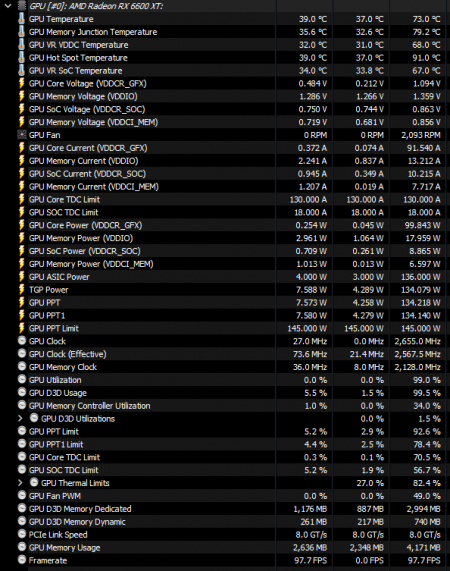Select the GPU Memory Voltage (VDDCI_MEM) row label
This screenshot has width=450, height=571.
pos(93,122)
